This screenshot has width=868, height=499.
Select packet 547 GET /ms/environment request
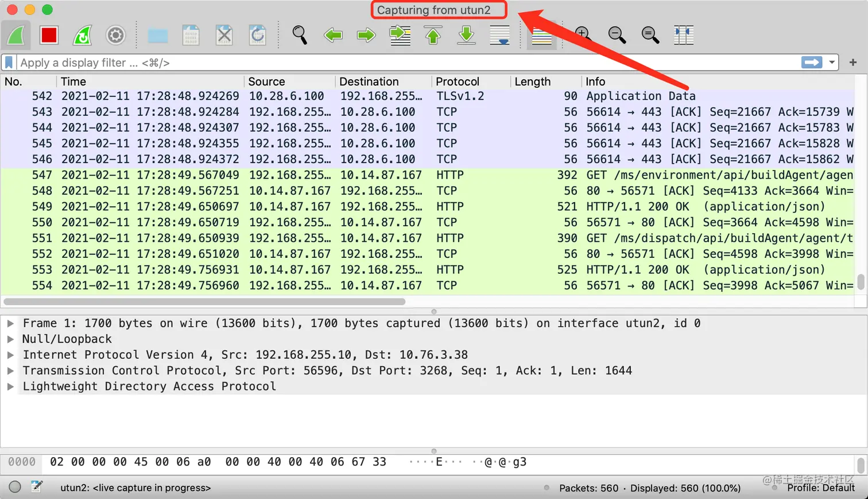click(x=427, y=175)
